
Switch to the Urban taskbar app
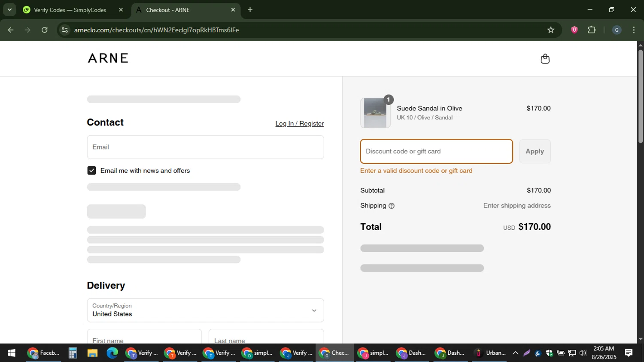tap(490, 353)
